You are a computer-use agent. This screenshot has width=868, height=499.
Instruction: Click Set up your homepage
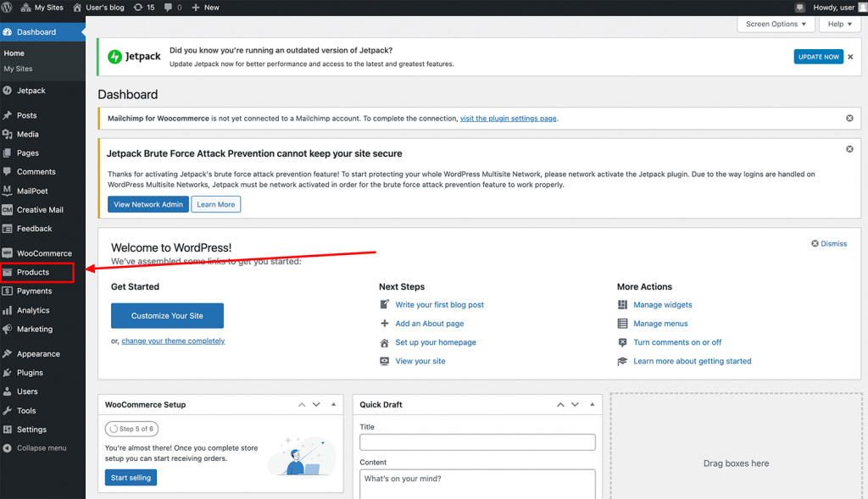pyautogui.click(x=436, y=342)
